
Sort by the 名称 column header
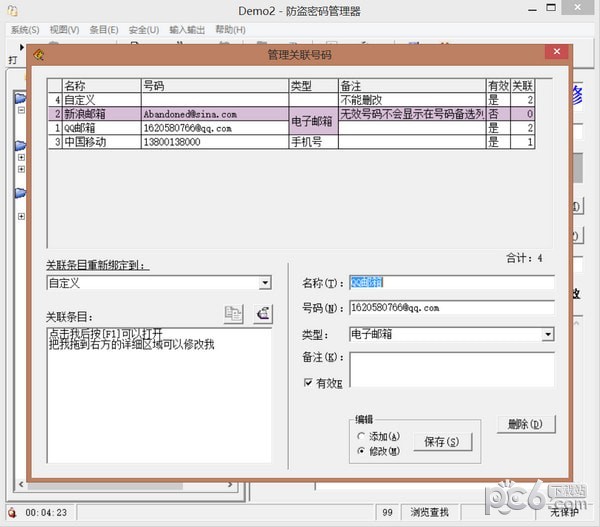101,86
